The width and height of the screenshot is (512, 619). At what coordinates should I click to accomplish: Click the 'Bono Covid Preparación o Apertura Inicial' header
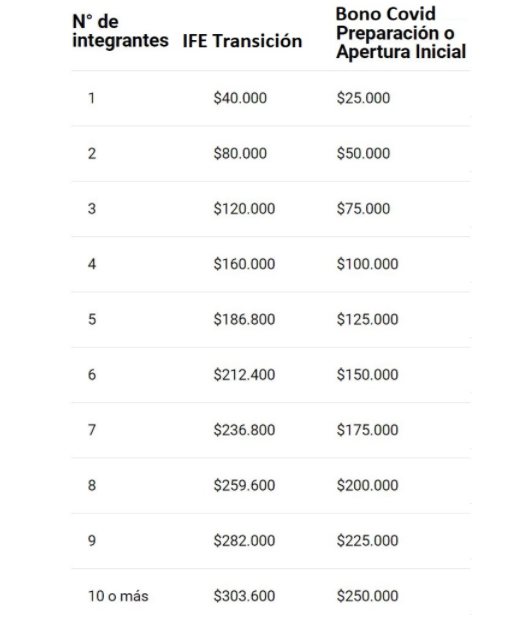coord(401,33)
